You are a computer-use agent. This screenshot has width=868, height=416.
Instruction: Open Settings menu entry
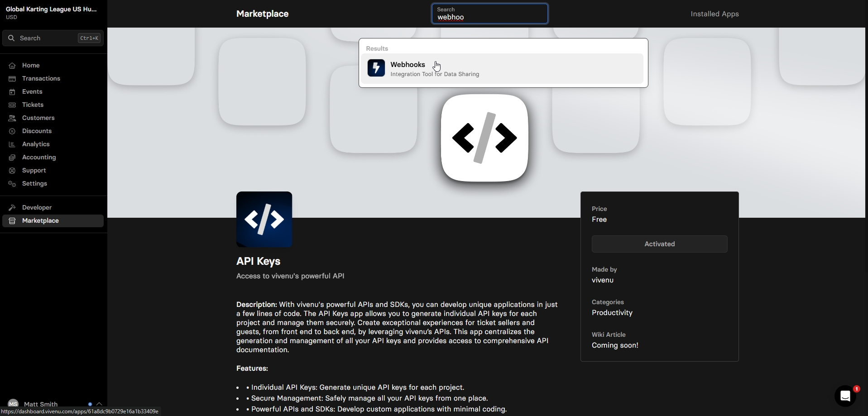click(x=53, y=184)
